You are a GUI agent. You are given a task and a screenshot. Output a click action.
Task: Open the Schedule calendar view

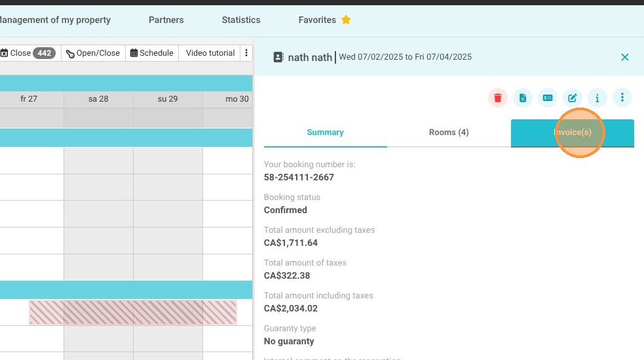(x=152, y=53)
